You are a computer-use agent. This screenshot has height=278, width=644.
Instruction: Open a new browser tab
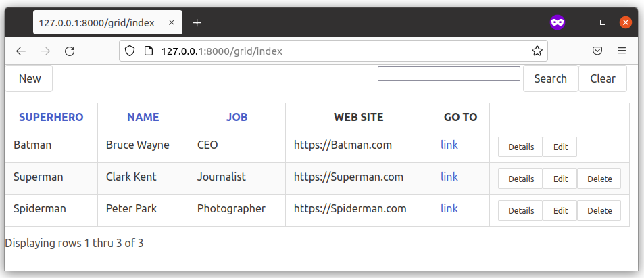[x=197, y=23]
